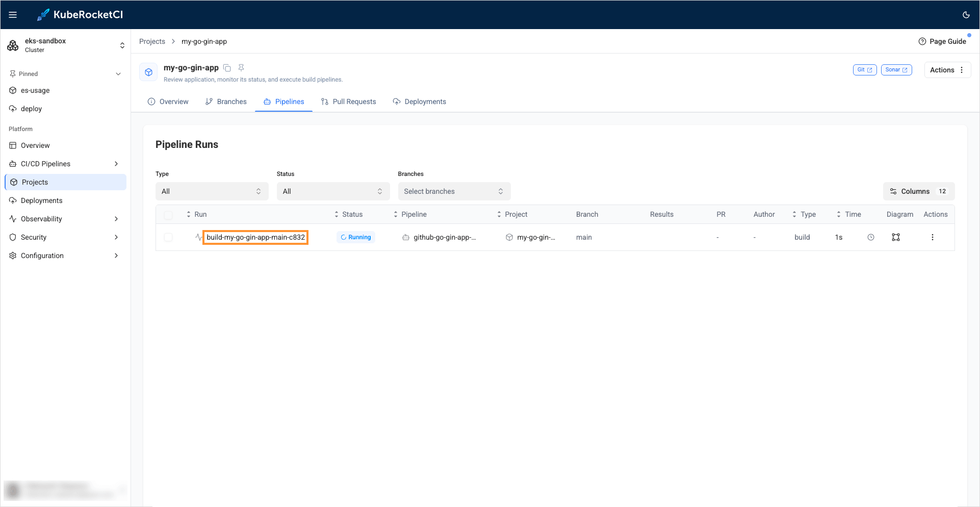980x507 pixels.
Task: Open the Page Guide help
Action: coord(942,41)
